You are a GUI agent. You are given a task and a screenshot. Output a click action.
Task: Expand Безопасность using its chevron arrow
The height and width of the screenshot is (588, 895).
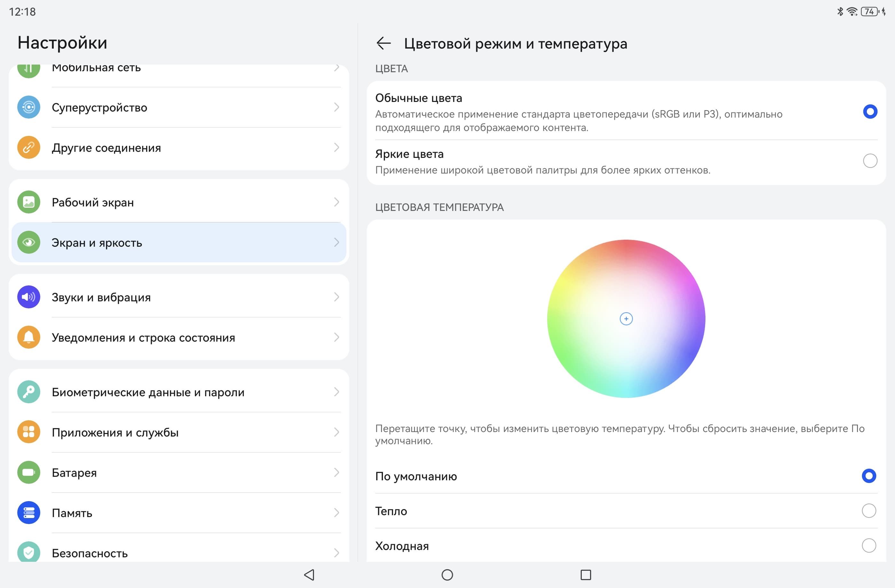tap(337, 553)
